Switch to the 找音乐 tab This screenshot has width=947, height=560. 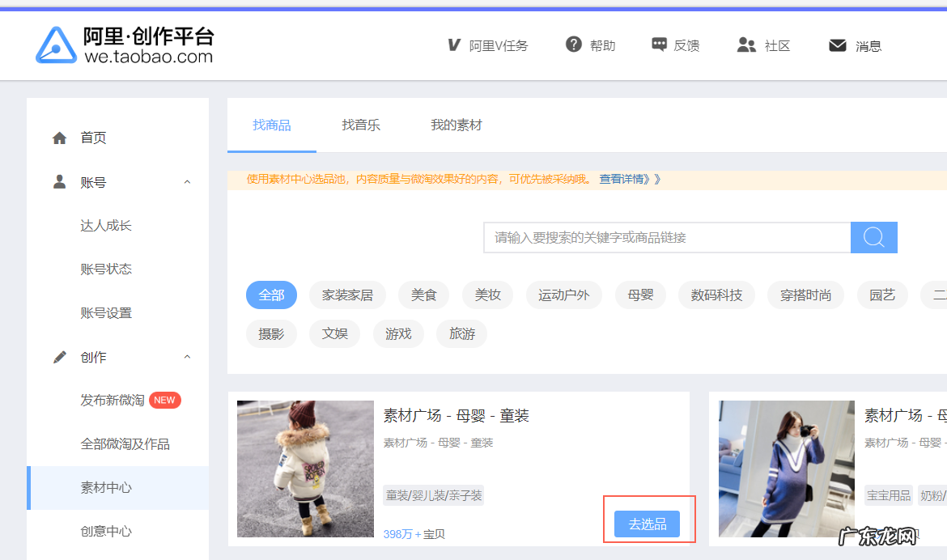[x=361, y=125]
